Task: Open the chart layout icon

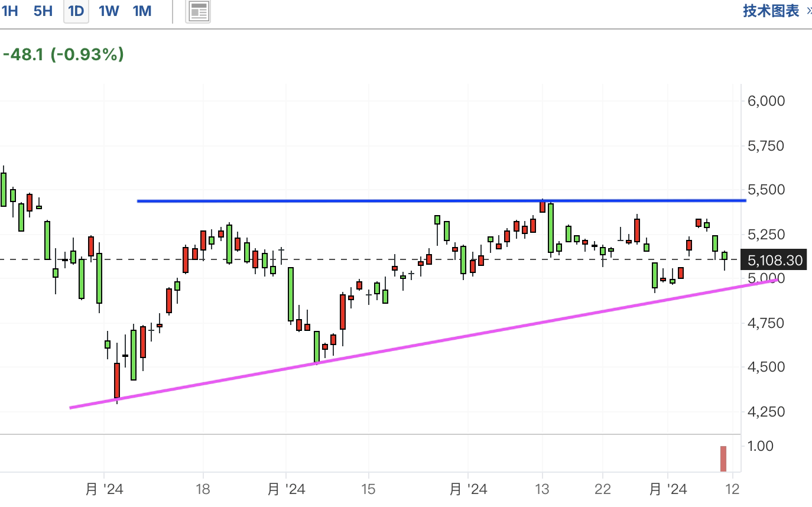Action: point(199,11)
